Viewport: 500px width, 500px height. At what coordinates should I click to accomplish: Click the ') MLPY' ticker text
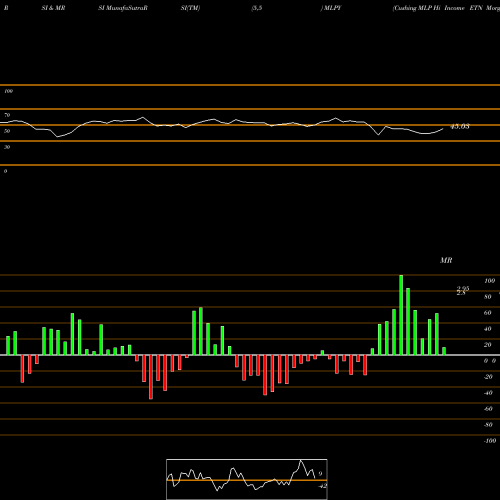tap(331, 8)
